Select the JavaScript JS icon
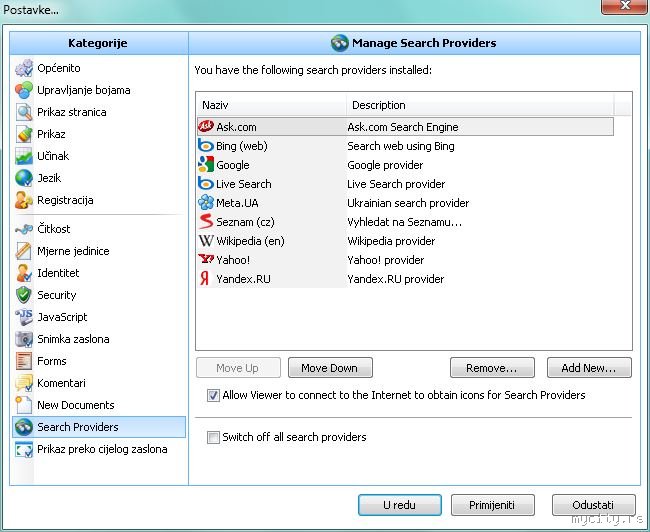The width and height of the screenshot is (650, 532). pos(24,317)
